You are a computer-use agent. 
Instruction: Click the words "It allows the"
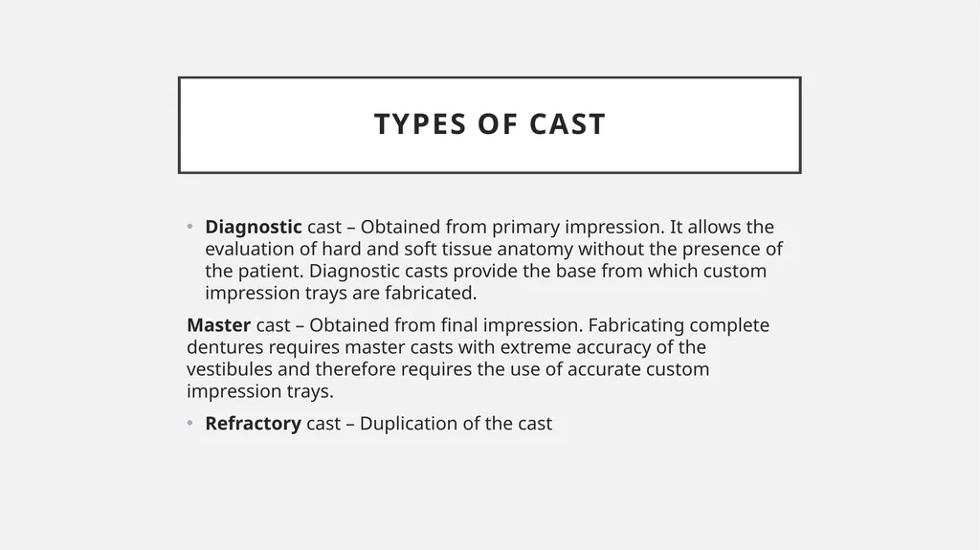(x=722, y=227)
